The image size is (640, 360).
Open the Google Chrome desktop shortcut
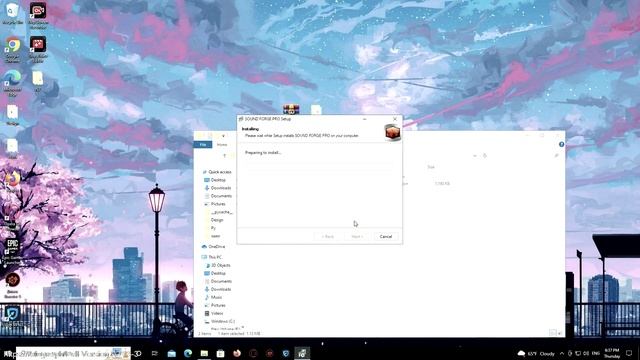[x=13, y=49]
